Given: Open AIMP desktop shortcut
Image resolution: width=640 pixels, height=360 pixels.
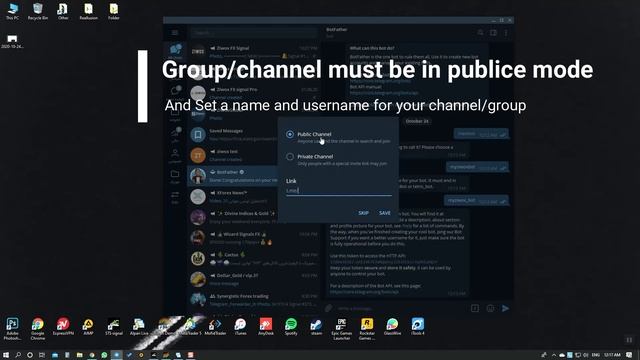Looking at the screenshot, I should click(x=88, y=327).
